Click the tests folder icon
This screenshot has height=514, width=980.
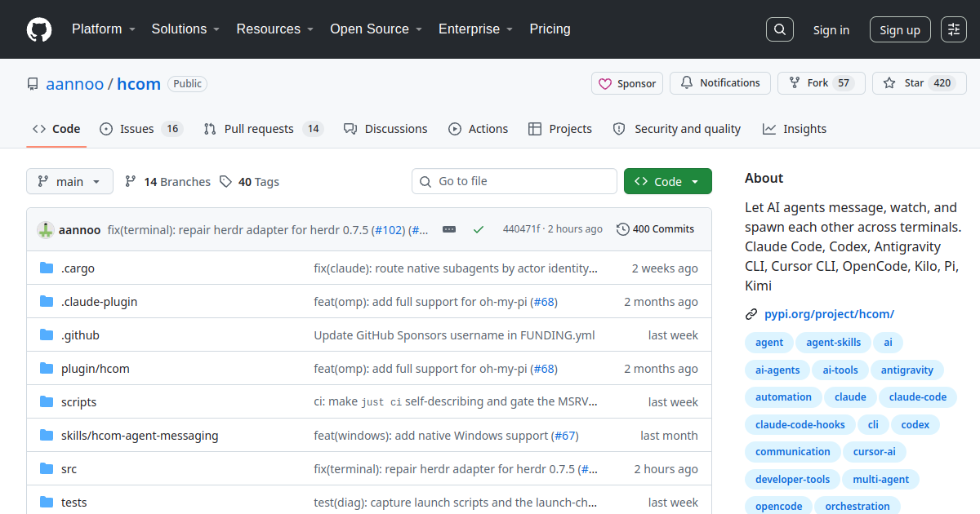click(x=47, y=503)
